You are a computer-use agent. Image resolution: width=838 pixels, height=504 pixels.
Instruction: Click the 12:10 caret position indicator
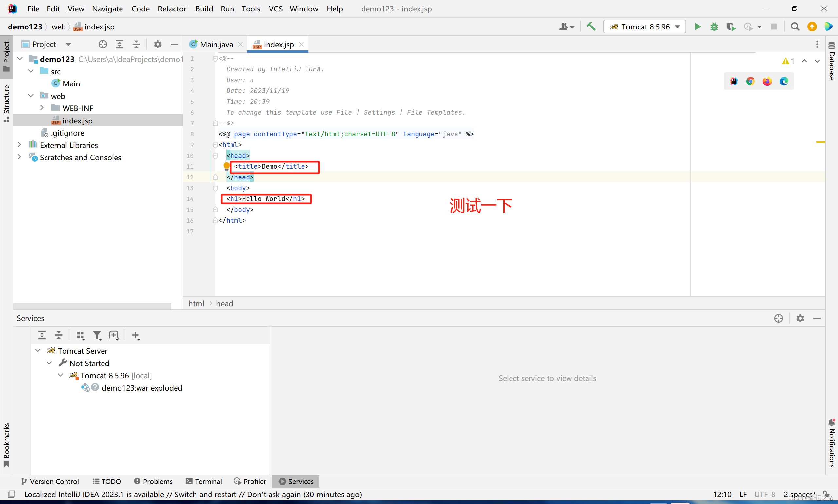click(x=722, y=494)
